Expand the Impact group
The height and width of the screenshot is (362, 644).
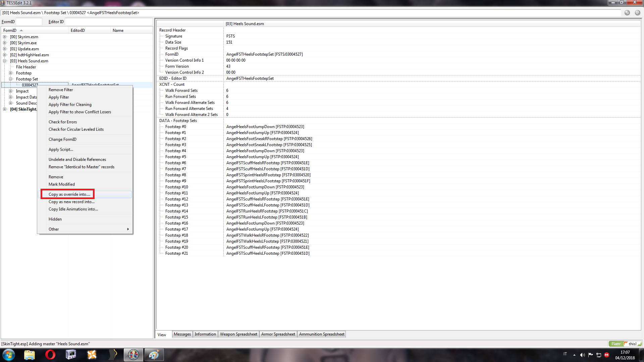[11, 91]
